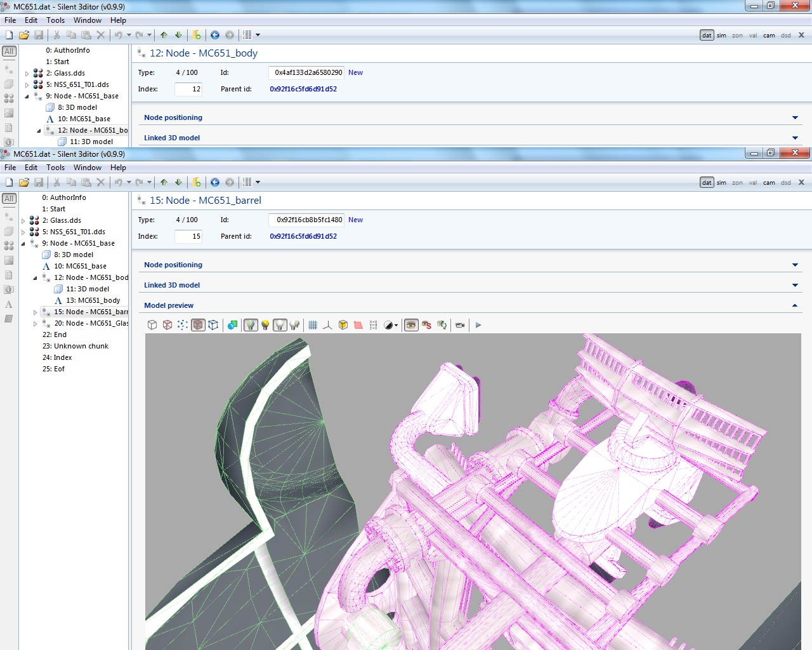Toggle the grid display in model preview
The width and height of the screenshot is (812, 650).
pos(313,325)
